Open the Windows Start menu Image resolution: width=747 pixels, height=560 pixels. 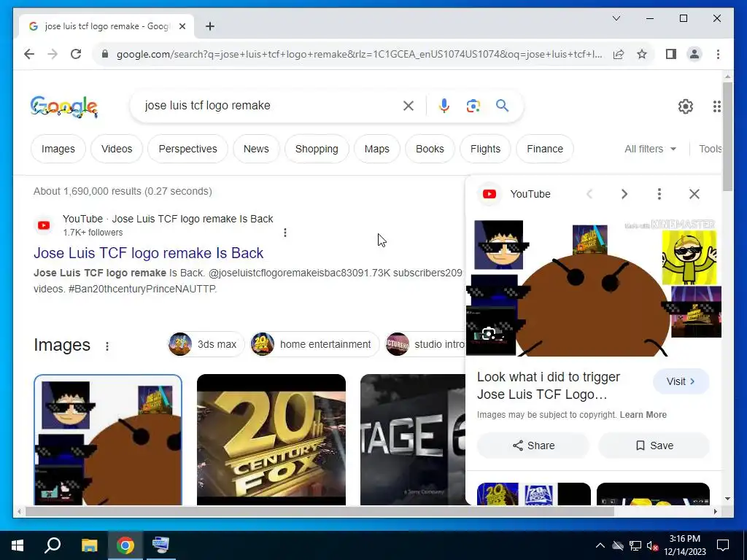(x=18, y=545)
